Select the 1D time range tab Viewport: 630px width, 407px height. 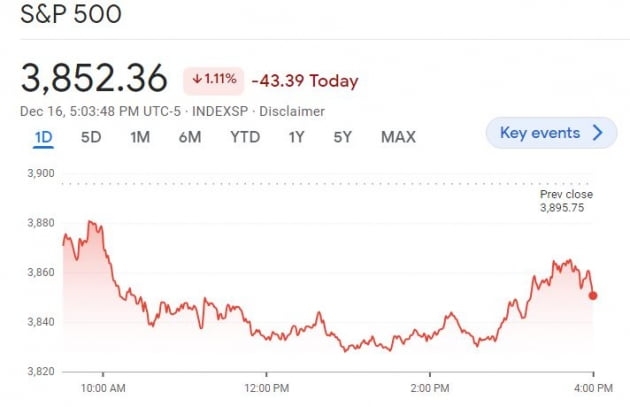click(x=43, y=137)
